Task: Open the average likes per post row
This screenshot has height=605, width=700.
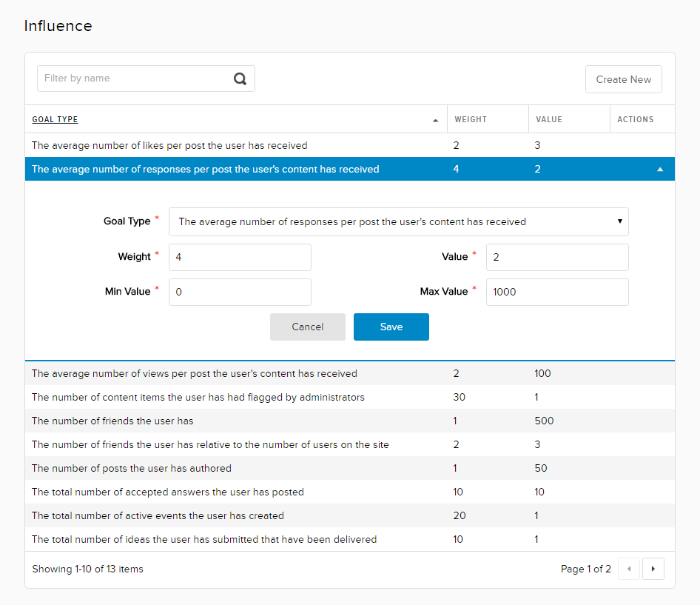Action: point(169,146)
